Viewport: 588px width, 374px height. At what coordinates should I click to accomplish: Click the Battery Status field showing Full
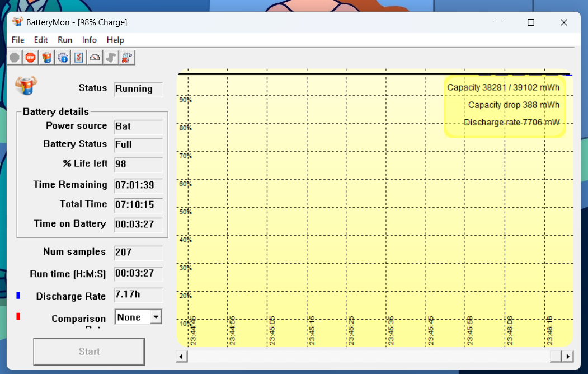(138, 145)
